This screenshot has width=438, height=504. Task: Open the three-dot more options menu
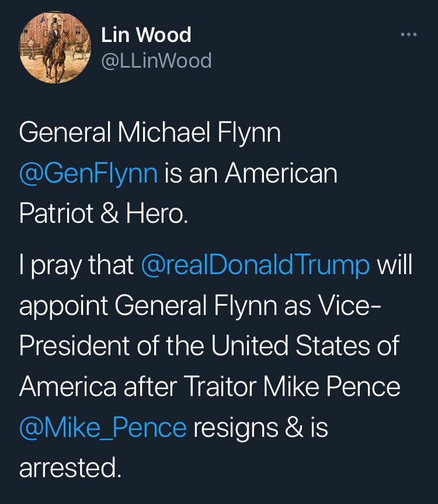point(409,35)
